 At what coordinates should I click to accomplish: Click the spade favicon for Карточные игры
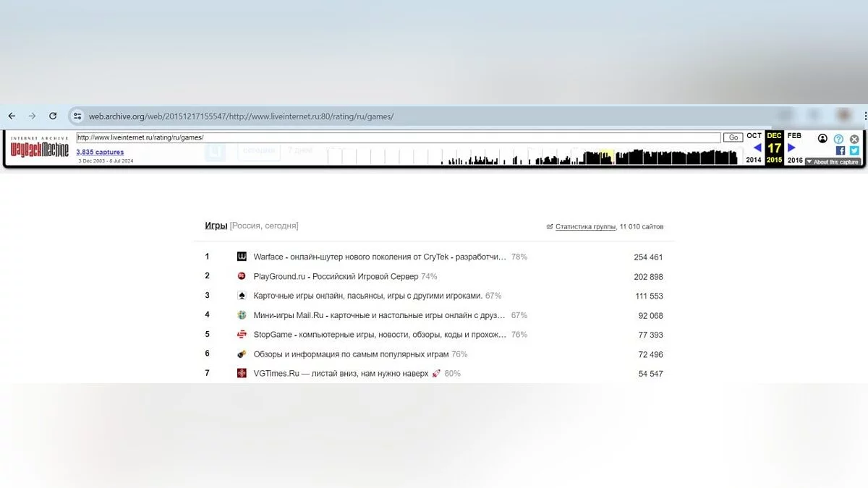pyautogui.click(x=242, y=296)
